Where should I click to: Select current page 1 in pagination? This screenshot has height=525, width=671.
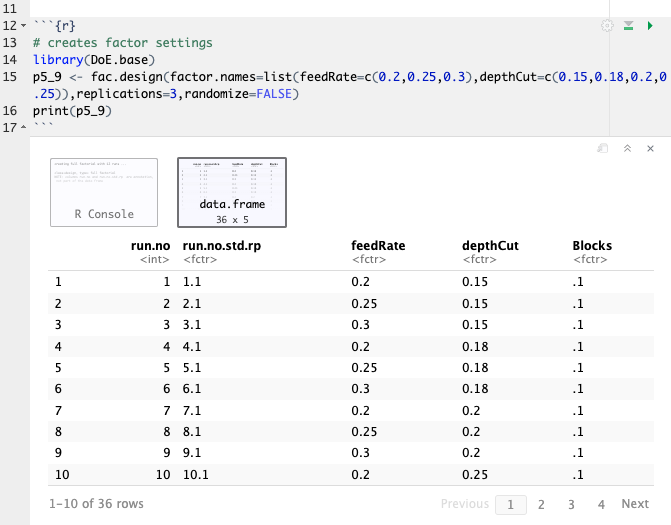(x=510, y=504)
